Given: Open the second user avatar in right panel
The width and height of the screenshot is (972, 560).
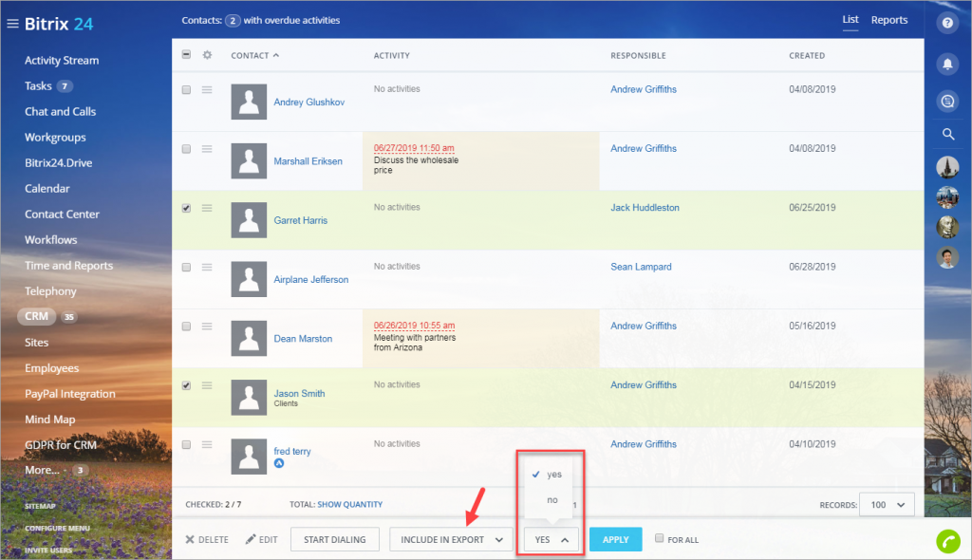Looking at the screenshot, I should coord(947,196).
